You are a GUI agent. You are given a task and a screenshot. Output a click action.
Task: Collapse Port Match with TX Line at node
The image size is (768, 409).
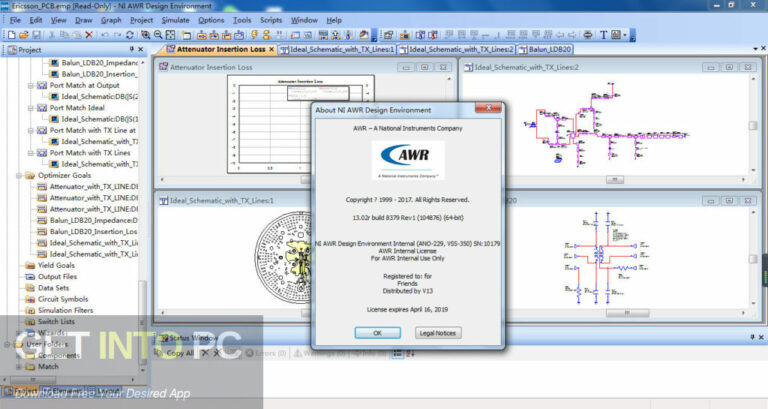pyautogui.click(x=30, y=131)
